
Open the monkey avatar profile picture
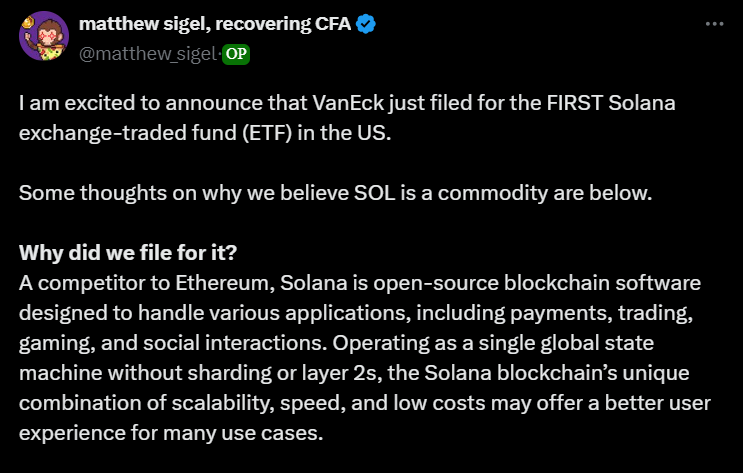(44, 36)
